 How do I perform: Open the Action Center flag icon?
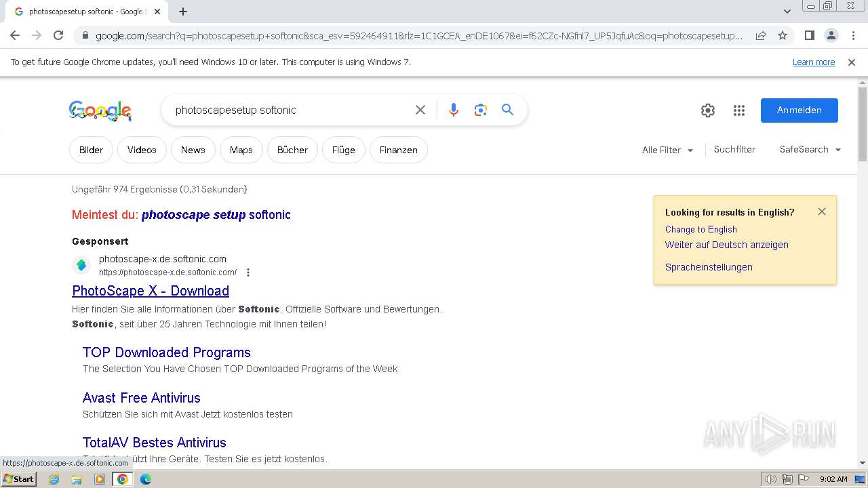coord(803,479)
